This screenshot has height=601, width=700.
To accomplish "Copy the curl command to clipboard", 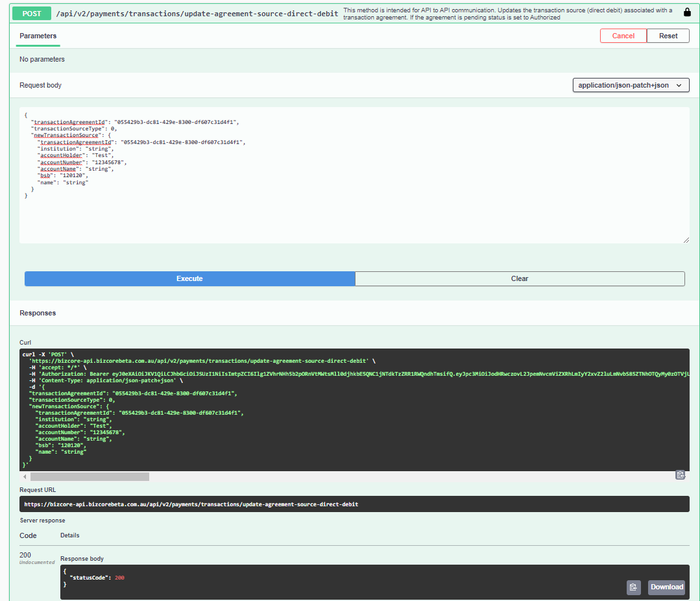I will [x=680, y=475].
